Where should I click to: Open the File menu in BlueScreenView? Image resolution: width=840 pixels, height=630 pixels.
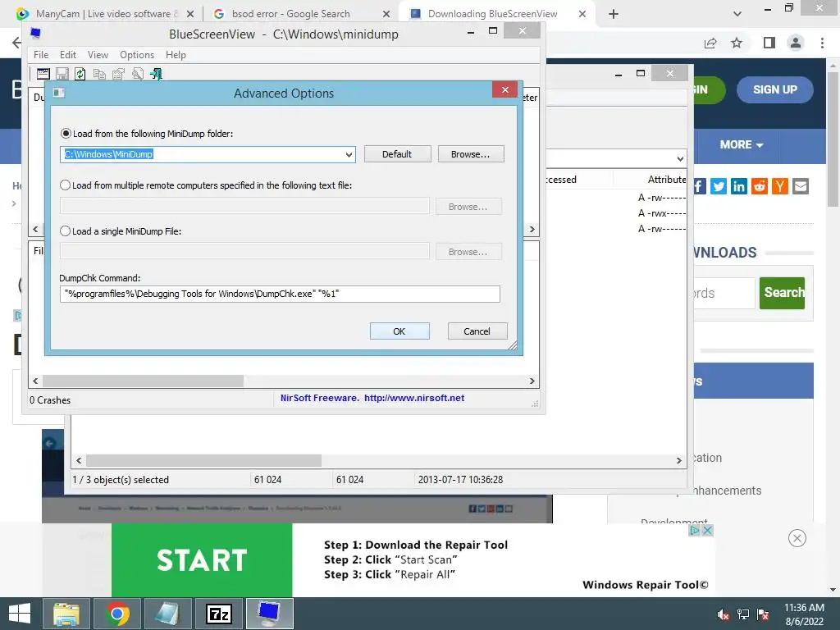pos(41,55)
